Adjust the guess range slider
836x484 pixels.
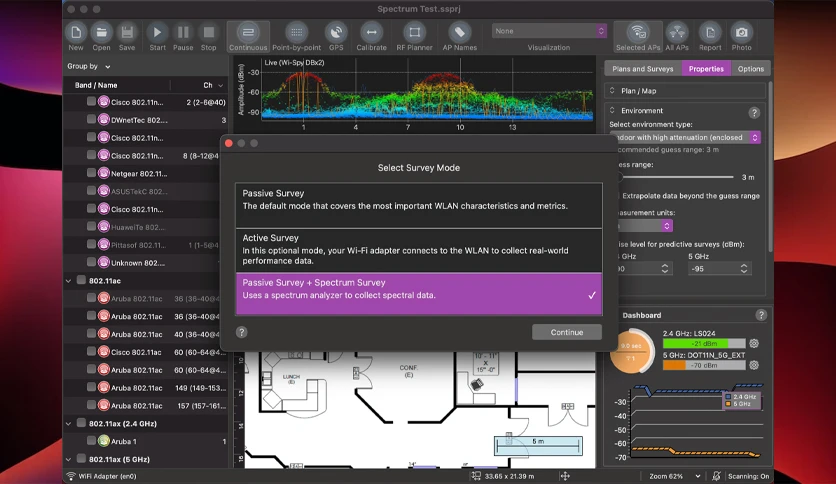click(x=675, y=177)
